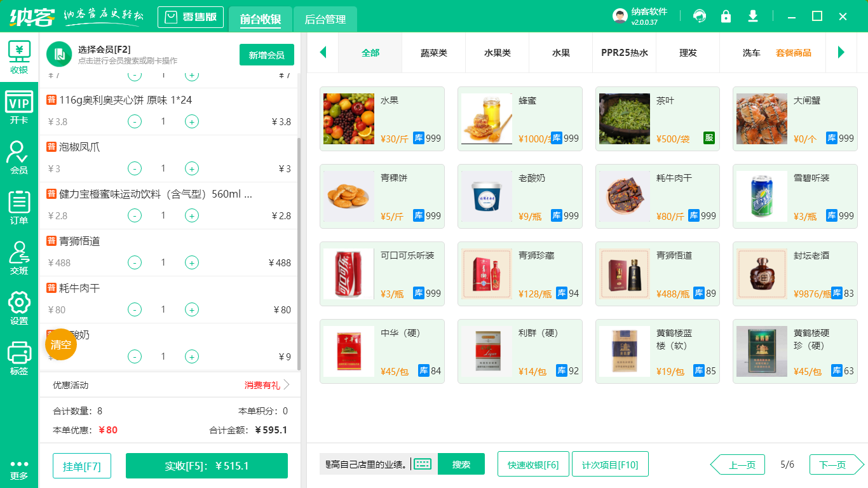This screenshot has height=488, width=868.
Task: Hold the order with 挂单[F7]
Action: pyautogui.click(x=81, y=466)
